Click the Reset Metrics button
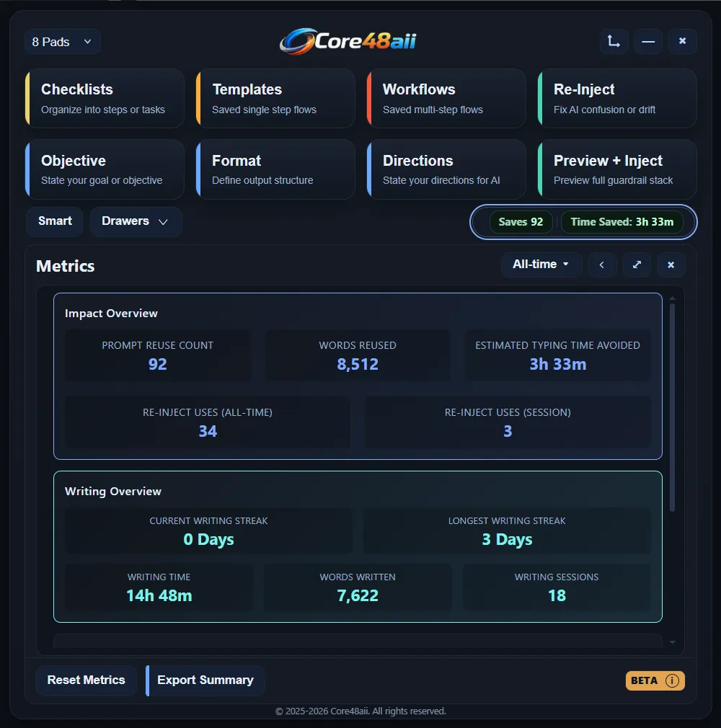This screenshot has width=721, height=728. [86, 680]
